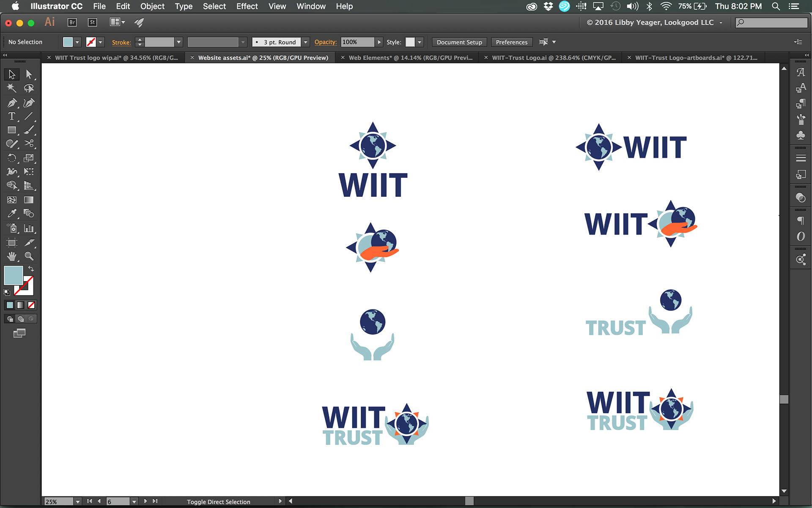The height and width of the screenshot is (508, 812).
Task: Click the light blue fill color swatch
Action: [13, 276]
